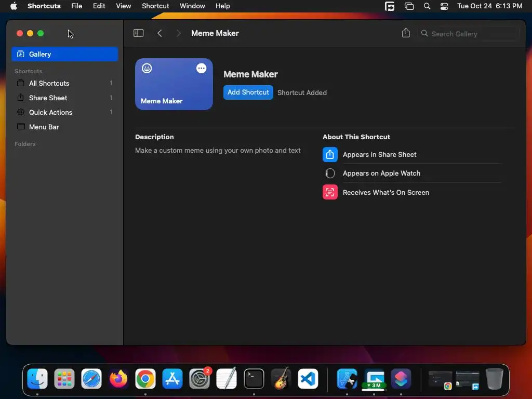Open the Edit menu

coord(99,6)
